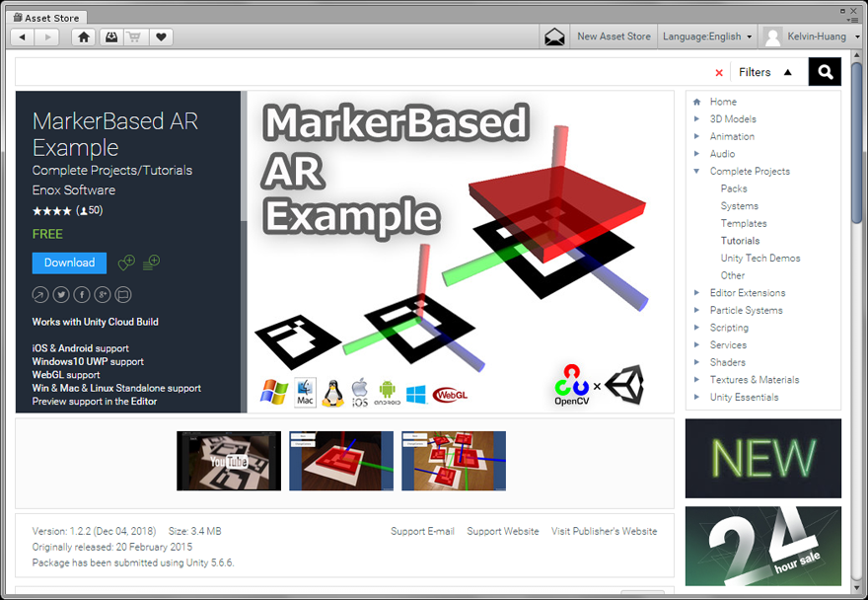The height and width of the screenshot is (600, 868).
Task: Open the window options menu icon
Action: point(853,20)
